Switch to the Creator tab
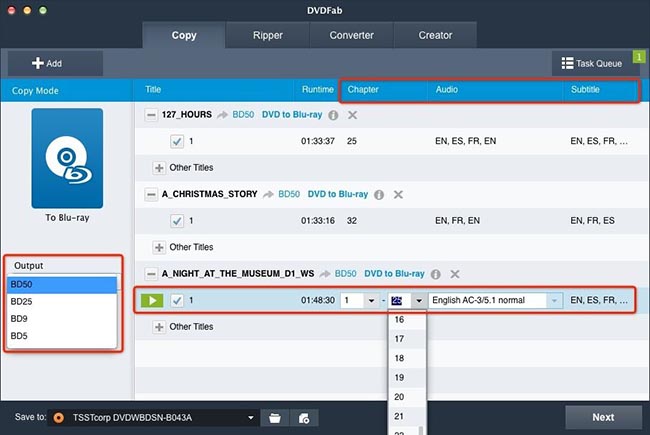Image resolution: width=650 pixels, height=435 pixels. tap(435, 35)
